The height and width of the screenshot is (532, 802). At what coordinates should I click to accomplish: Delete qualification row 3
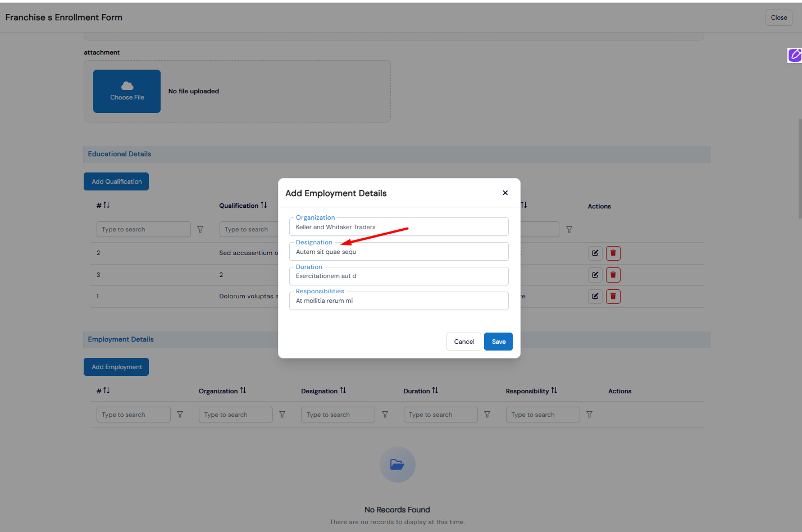tap(613, 275)
